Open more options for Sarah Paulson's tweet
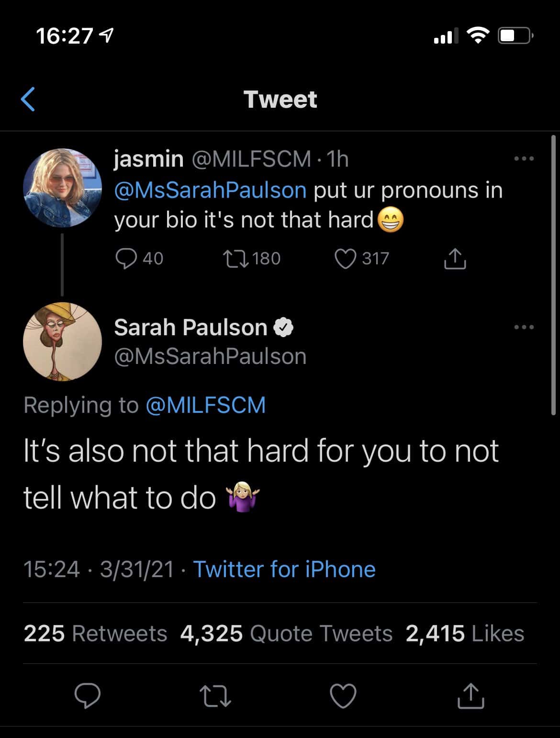The width and height of the screenshot is (560, 738). pos(524,328)
